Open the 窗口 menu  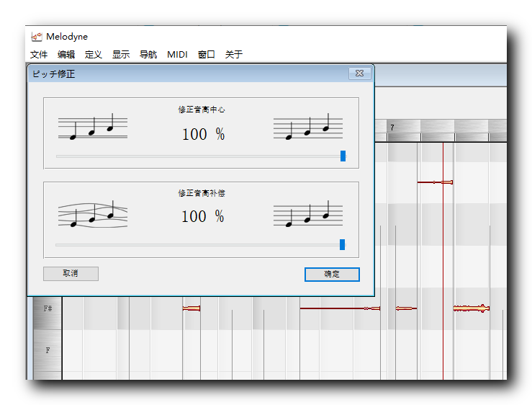tap(207, 54)
